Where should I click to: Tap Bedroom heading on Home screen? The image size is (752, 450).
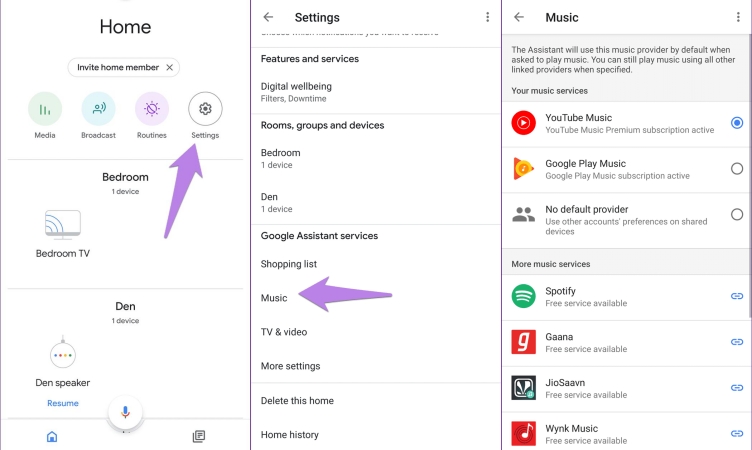point(125,177)
